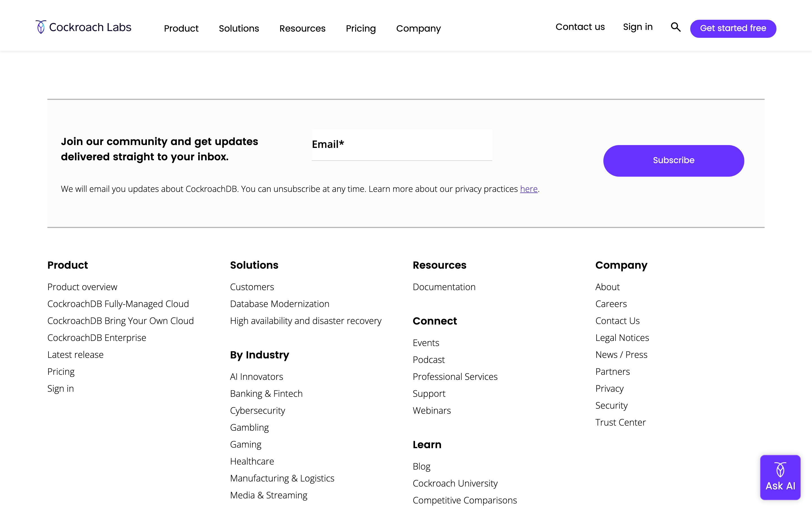Open Events link under Connect
The height and width of the screenshot is (508, 812).
(x=426, y=343)
